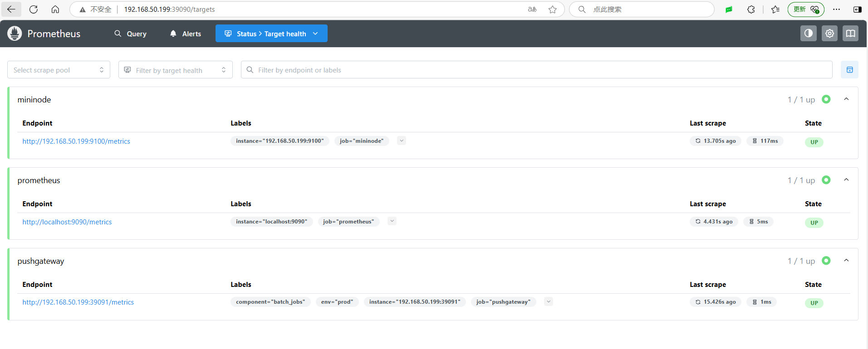Click the translate page icon

[x=532, y=10]
